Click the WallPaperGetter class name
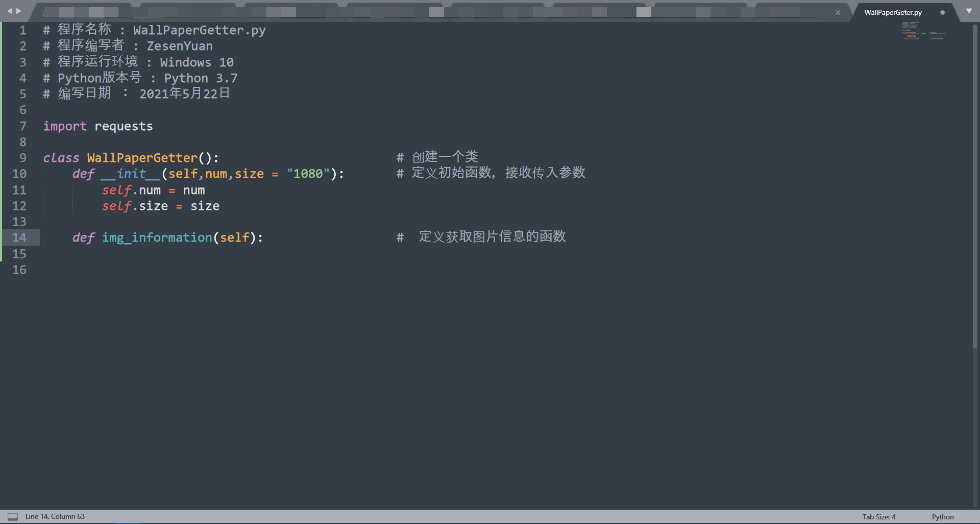 click(142, 158)
